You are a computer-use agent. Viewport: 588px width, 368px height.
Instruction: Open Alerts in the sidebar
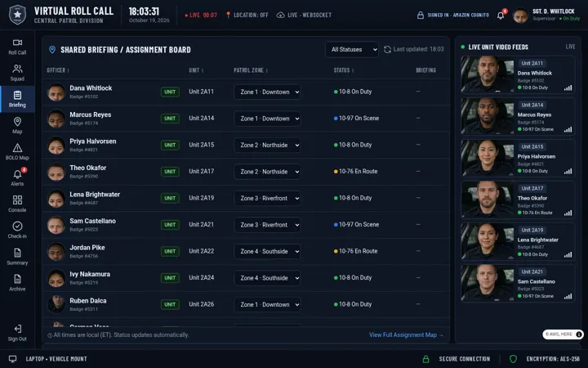tap(17, 178)
